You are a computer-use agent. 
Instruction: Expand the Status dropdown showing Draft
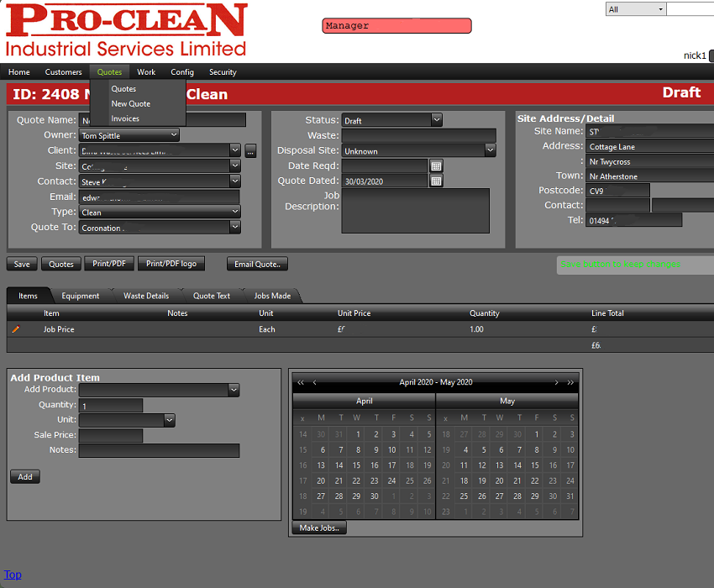[436, 121]
